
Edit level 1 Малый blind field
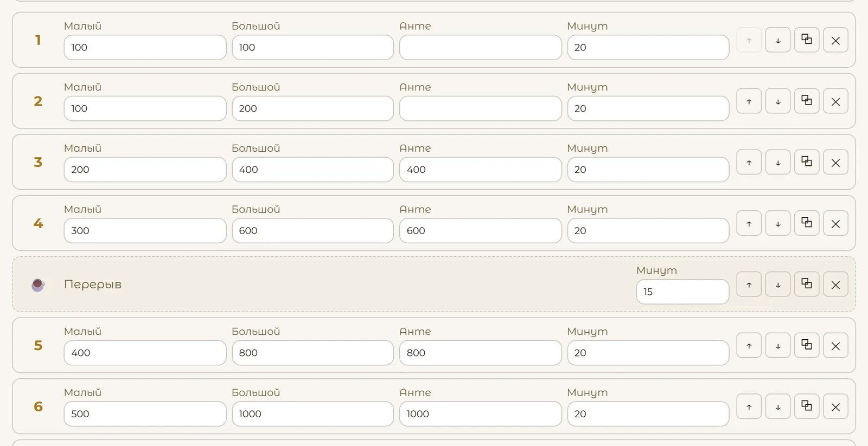point(145,48)
